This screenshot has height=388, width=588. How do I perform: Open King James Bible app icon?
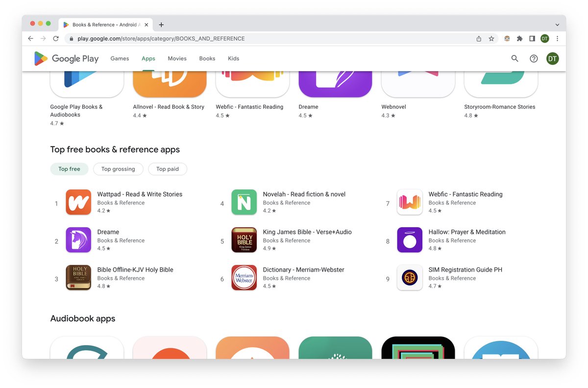pyautogui.click(x=244, y=240)
